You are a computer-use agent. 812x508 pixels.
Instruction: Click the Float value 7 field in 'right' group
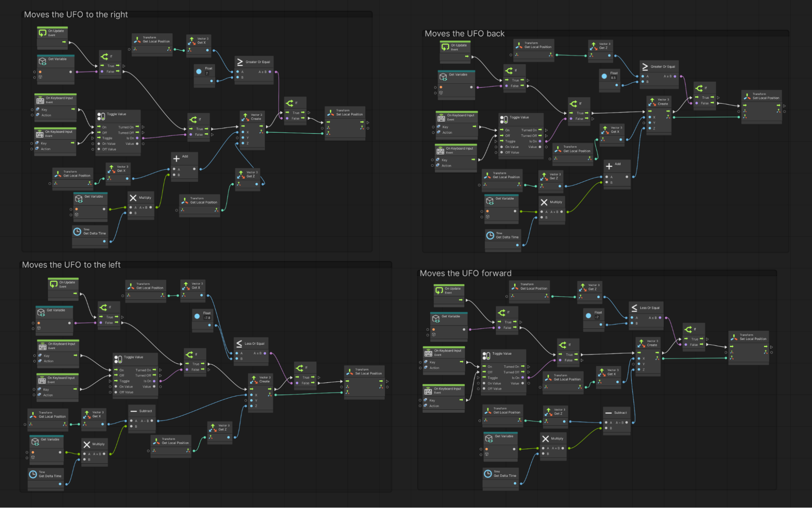[x=207, y=73]
